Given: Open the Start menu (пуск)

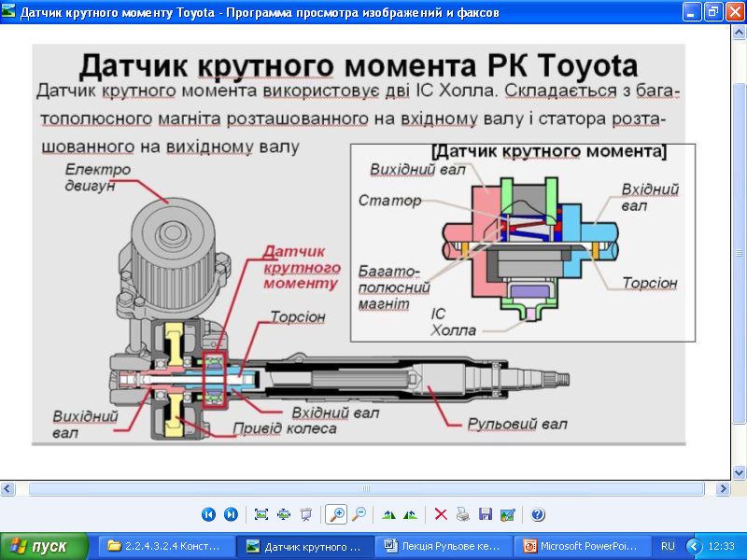Looking at the screenshot, I should pyautogui.click(x=44, y=546).
